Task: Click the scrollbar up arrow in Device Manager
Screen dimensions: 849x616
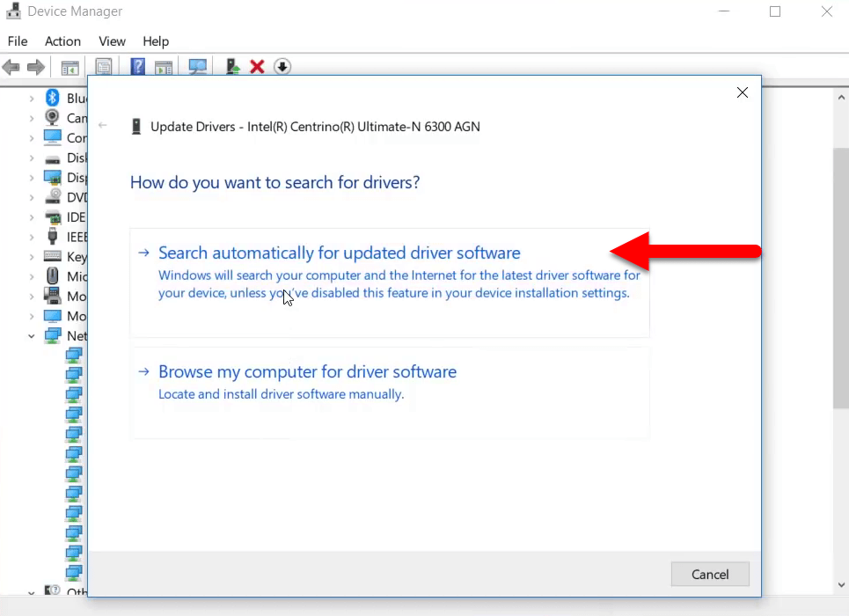Action: click(x=841, y=98)
